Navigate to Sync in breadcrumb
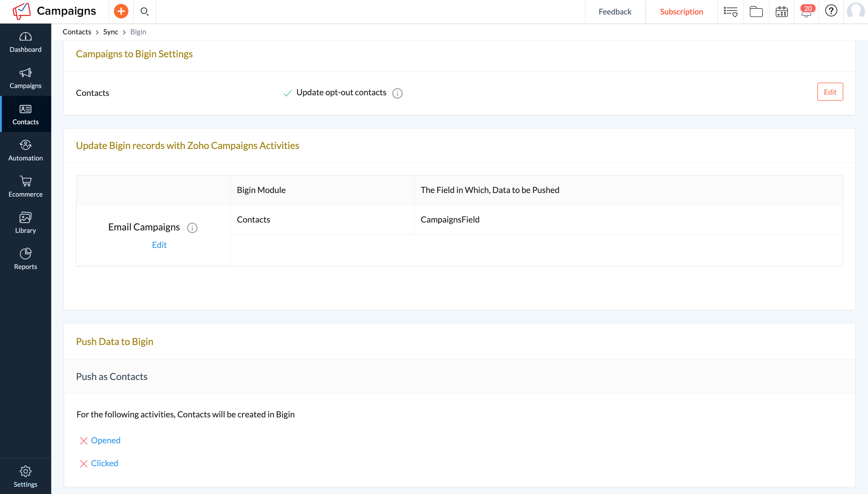Viewport: 868px width, 494px height. coord(111,32)
